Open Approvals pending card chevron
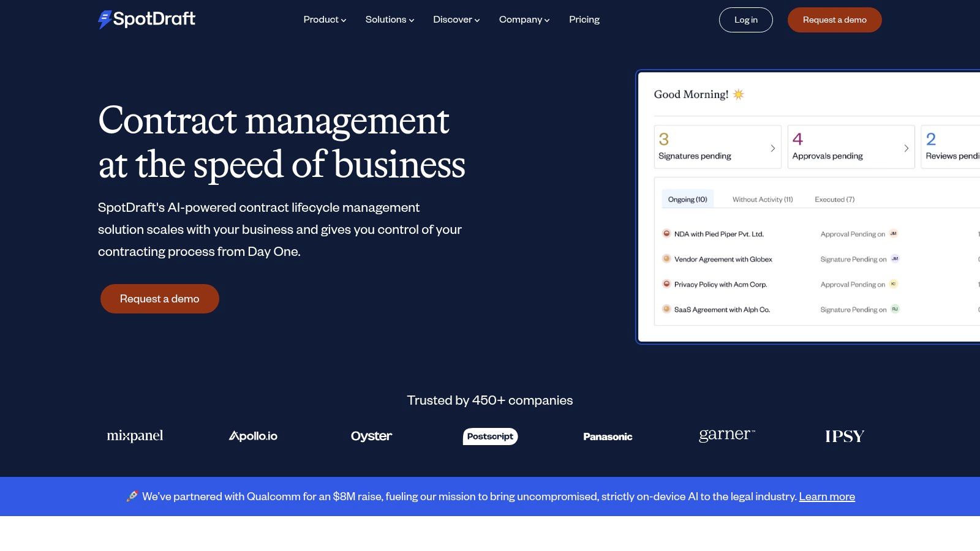The width and height of the screenshot is (980, 551). point(906,148)
